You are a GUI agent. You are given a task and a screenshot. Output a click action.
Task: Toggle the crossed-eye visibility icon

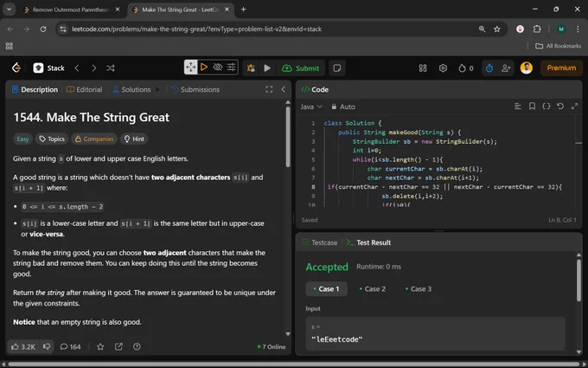click(x=218, y=68)
